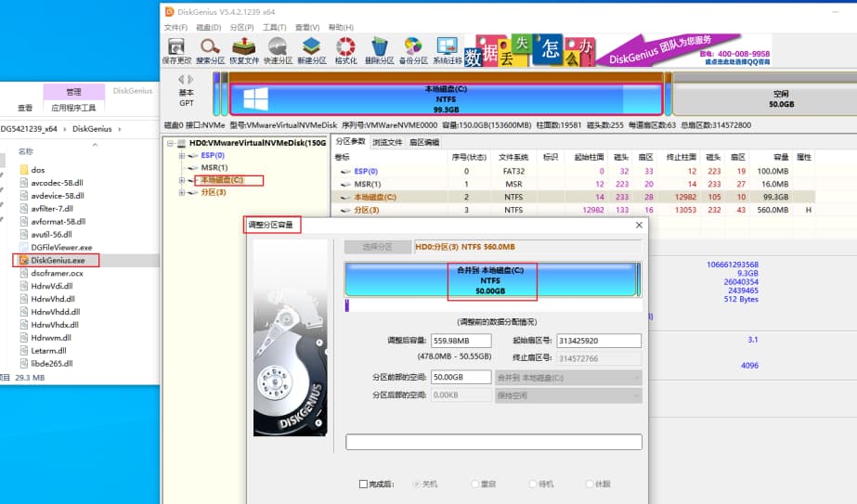The width and height of the screenshot is (857, 504).
Task: Open the 文件(F) menu
Action: point(175,27)
